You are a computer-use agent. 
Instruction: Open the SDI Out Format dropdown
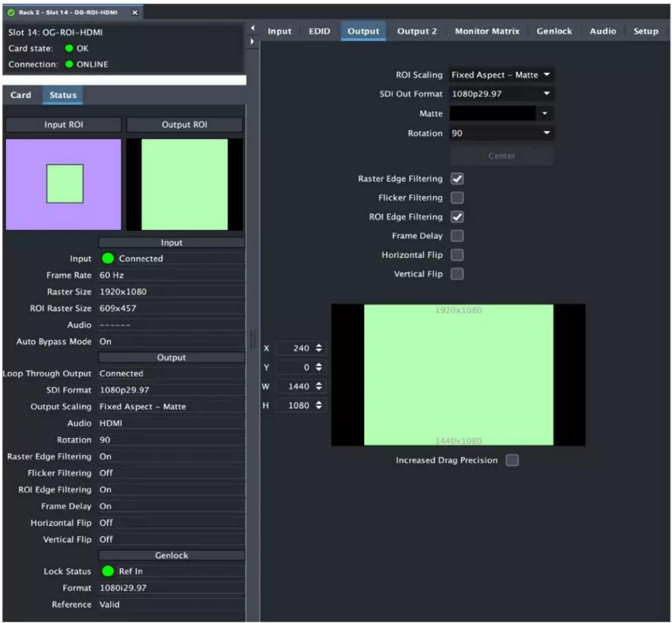pos(501,94)
